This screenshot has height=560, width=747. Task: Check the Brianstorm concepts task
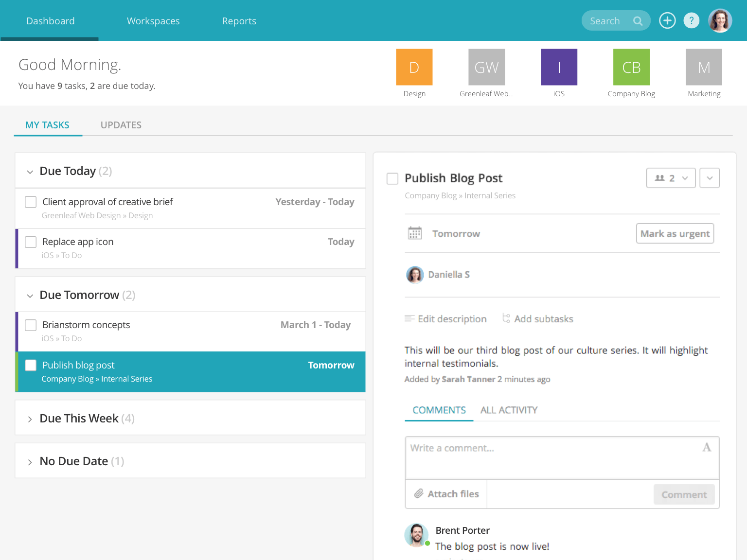pyautogui.click(x=31, y=325)
